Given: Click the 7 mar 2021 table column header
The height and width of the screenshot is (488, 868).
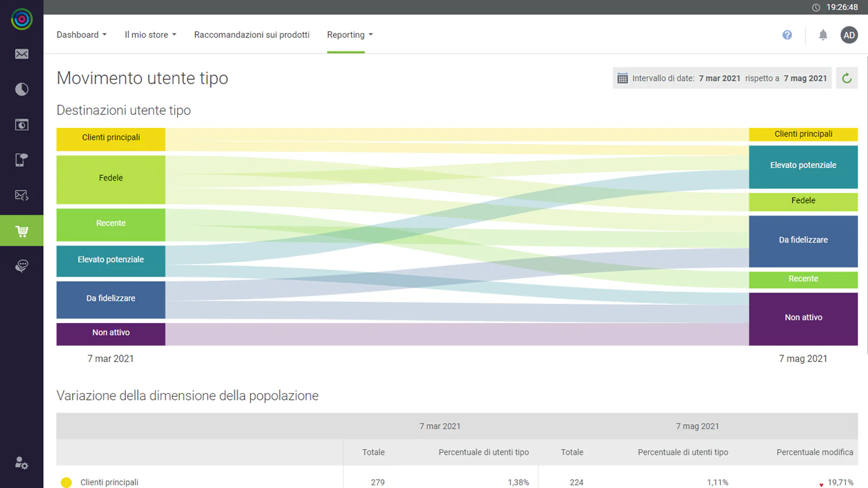Looking at the screenshot, I should (x=440, y=426).
